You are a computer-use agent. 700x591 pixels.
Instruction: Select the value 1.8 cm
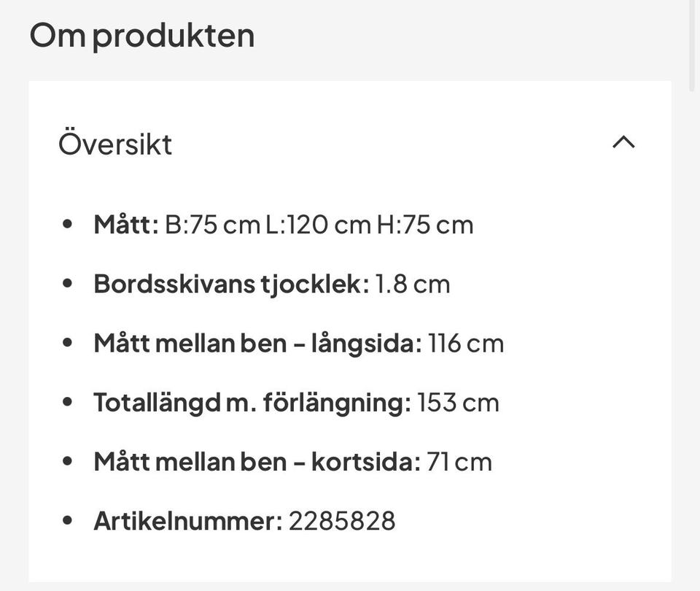tap(412, 283)
